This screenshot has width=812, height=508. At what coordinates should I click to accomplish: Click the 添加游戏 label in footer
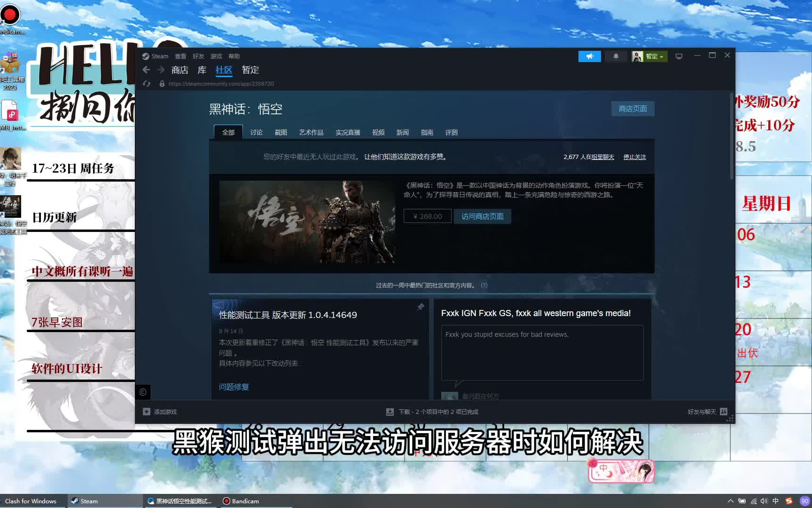pos(165,412)
